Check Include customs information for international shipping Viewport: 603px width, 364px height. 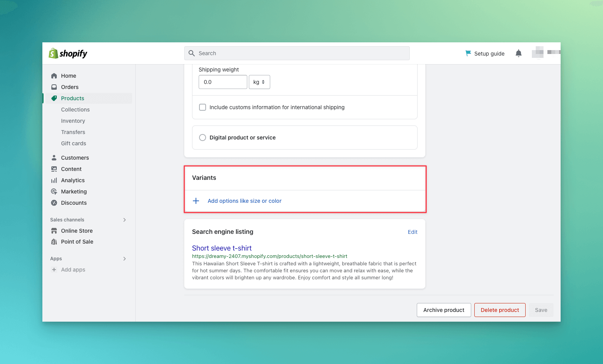(203, 107)
